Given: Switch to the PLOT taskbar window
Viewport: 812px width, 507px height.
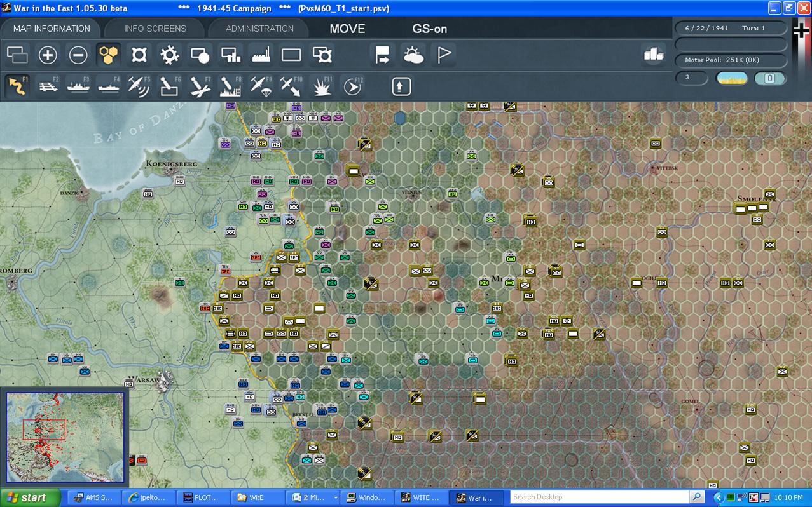Looking at the screenshot, I should pyautogui.click(x=202, y=497).
